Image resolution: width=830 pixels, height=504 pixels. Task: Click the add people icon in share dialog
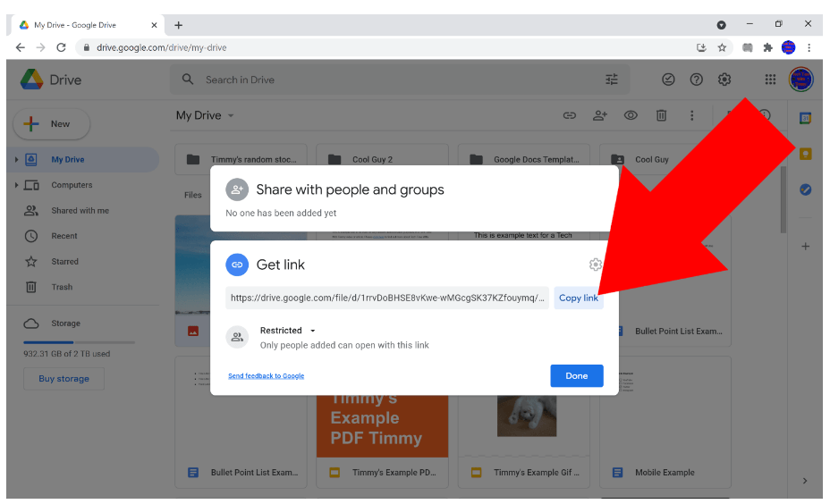[237, 189]
